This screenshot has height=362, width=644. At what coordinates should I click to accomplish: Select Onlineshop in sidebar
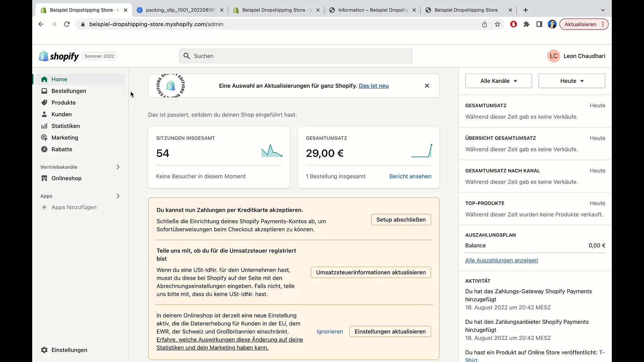pos(66,178)
